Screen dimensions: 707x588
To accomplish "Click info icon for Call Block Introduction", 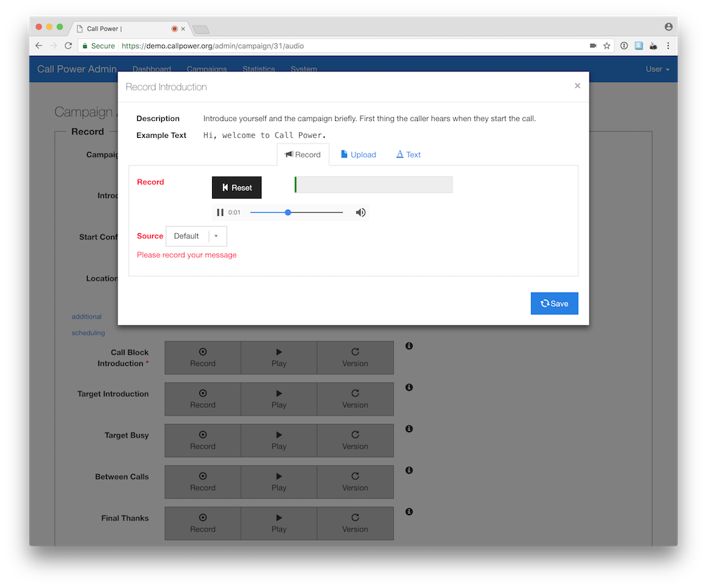I will 409,346.
